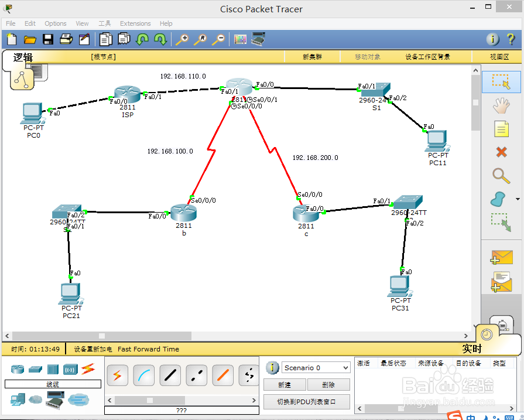Click Fast Forward Time button

(x=148, y=349)
